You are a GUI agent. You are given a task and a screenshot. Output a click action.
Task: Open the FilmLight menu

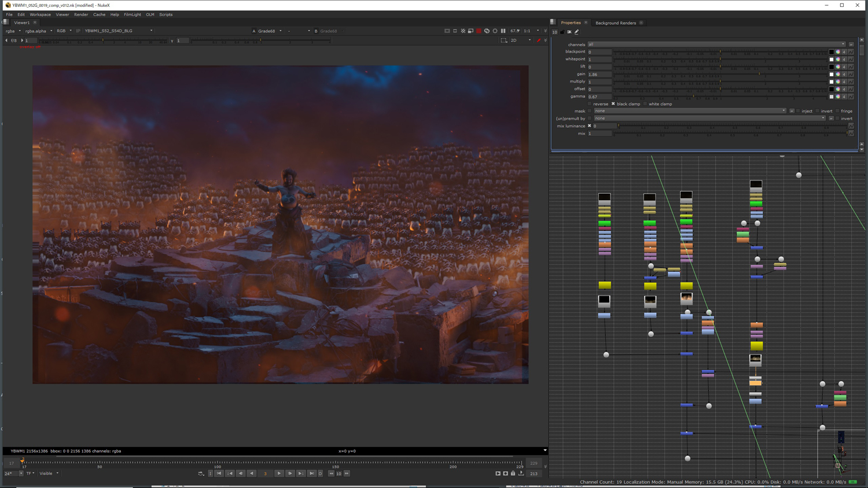click(x=133, y=14)
